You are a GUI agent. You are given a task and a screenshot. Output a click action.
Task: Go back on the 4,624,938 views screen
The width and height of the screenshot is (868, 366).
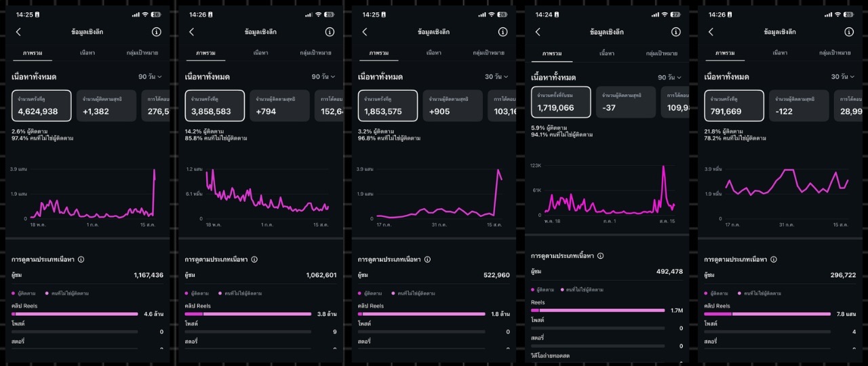point(18,32)
